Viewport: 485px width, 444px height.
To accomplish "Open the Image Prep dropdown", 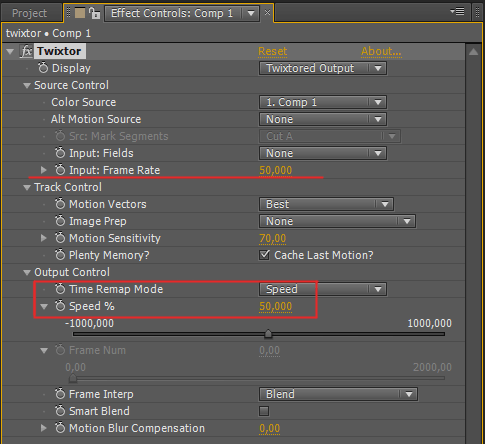I will click(337, 221).
